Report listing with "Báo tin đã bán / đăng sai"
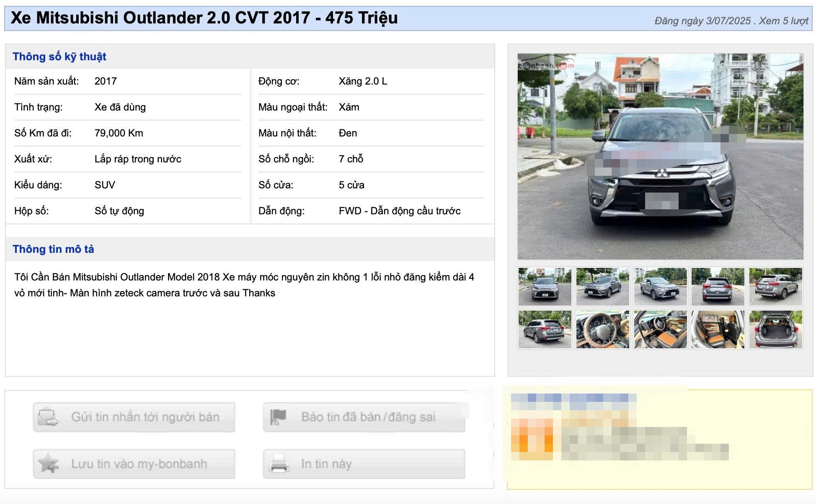 (x=364, y=417)
